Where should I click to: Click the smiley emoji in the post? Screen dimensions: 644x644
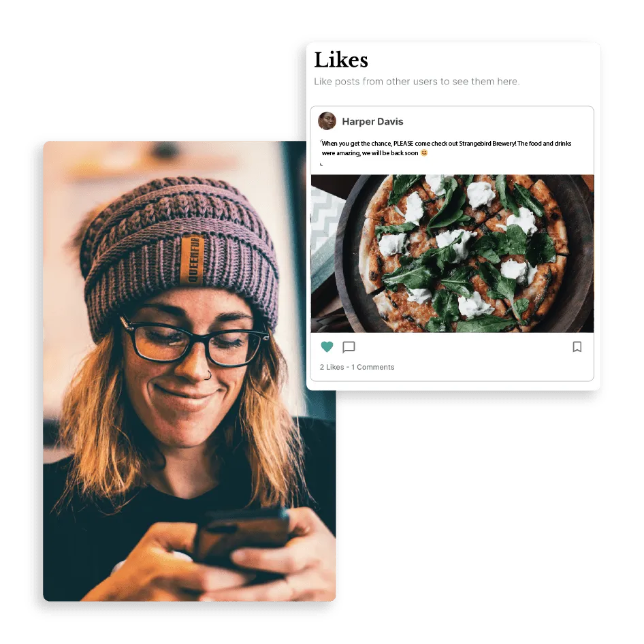(x=424, y=152)
